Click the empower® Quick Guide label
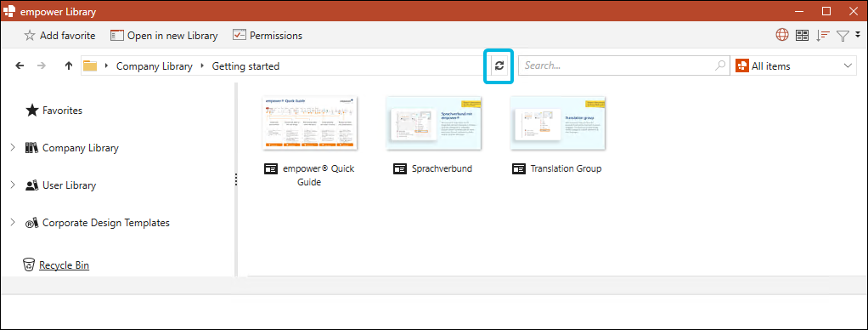The width and height of the screenshot is (868, 330). tap(318, 175)
